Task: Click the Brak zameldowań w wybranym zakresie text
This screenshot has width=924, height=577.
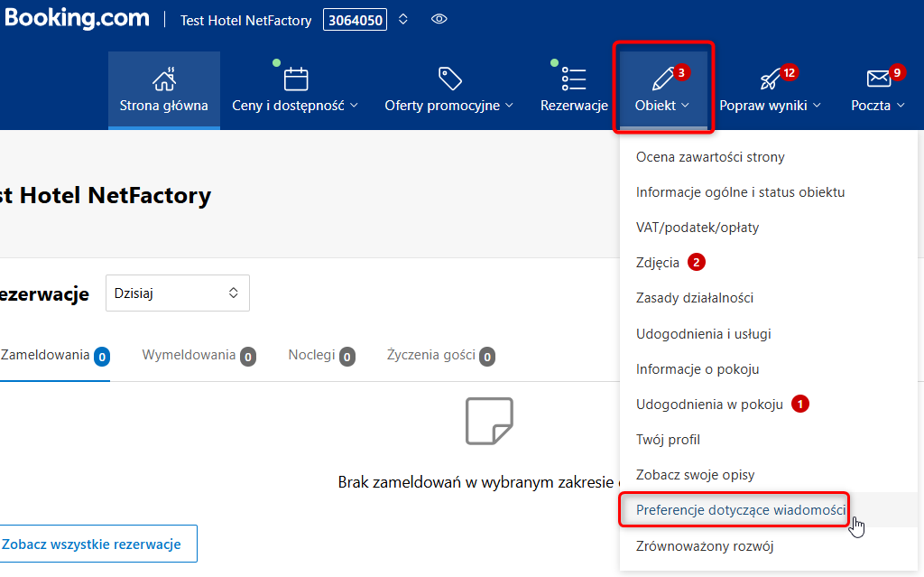Action: (x=476, y=482)
